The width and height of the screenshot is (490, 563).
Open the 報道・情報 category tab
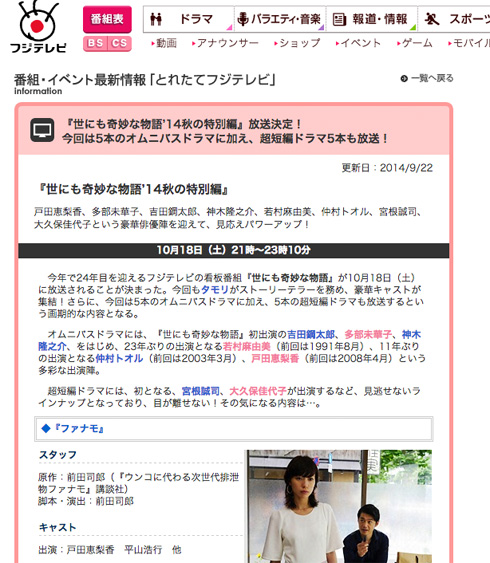pyautogui.click(x=372, y=19)
